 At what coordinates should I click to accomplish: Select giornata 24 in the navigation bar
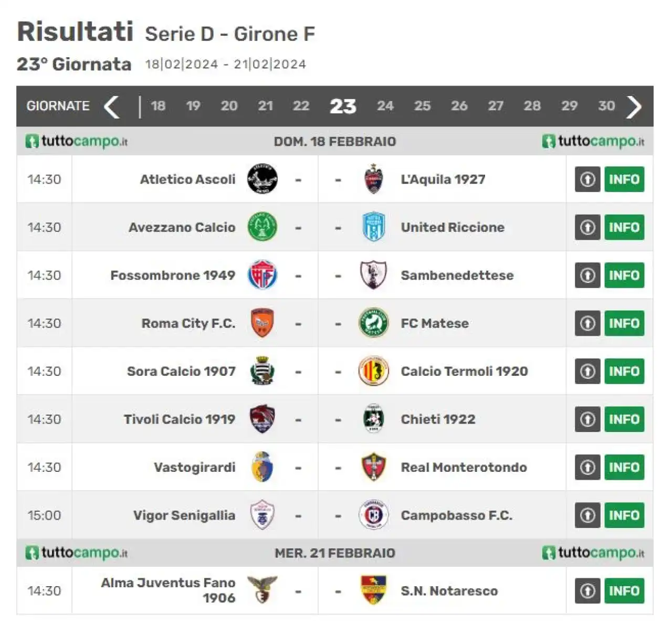point(385,106)
